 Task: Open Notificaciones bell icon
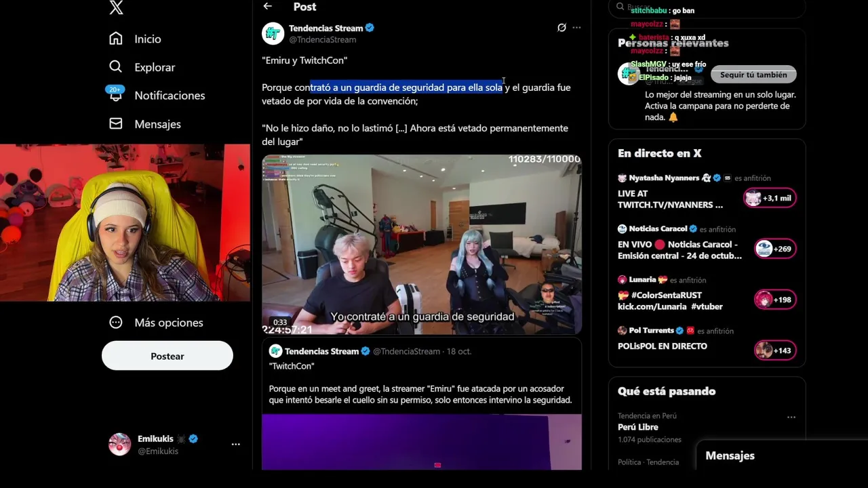115,94
